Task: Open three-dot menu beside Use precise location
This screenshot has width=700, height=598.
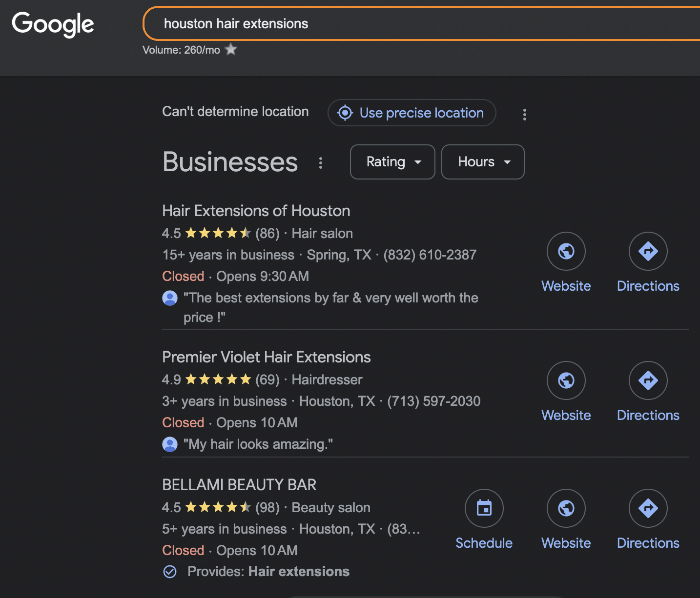Action: (524, 115)
